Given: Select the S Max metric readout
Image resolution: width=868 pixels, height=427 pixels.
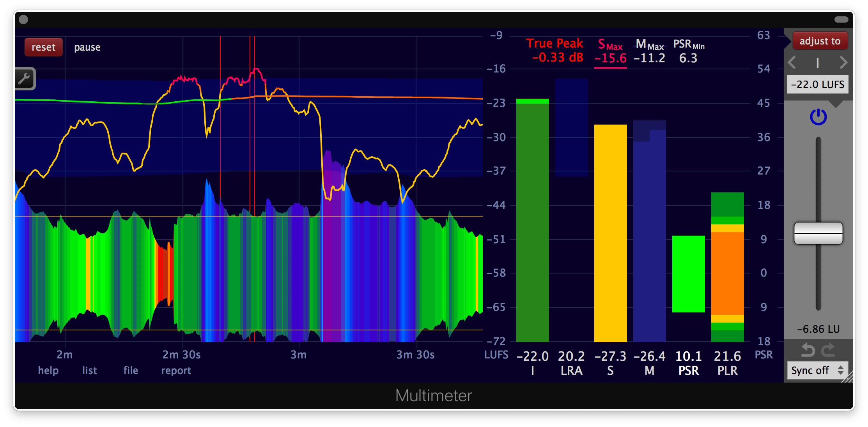Looking at the screenshot, I should tap(610, 51).
